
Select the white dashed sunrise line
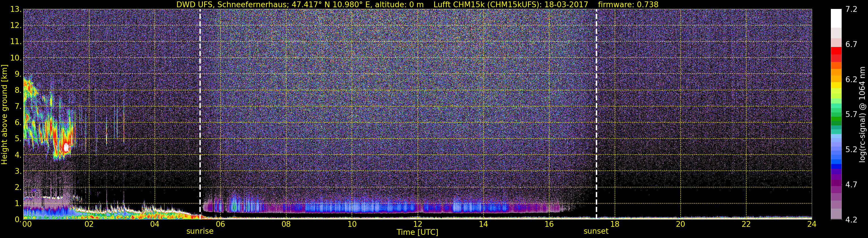tap(200, 114)
